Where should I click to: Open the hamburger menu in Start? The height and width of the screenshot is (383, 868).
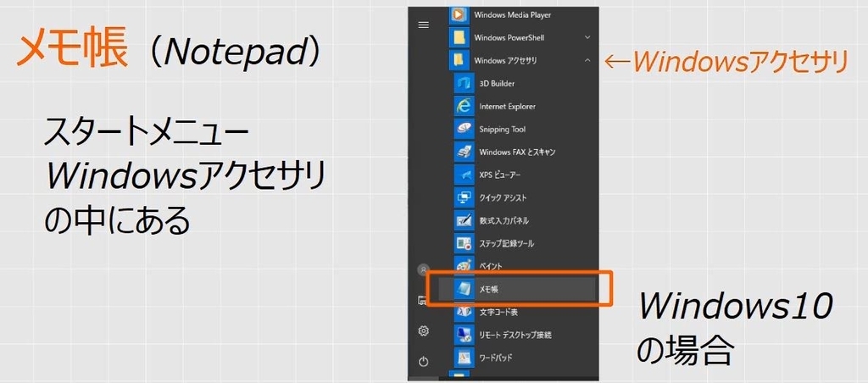pyautogui.click(x=424, y=25)
